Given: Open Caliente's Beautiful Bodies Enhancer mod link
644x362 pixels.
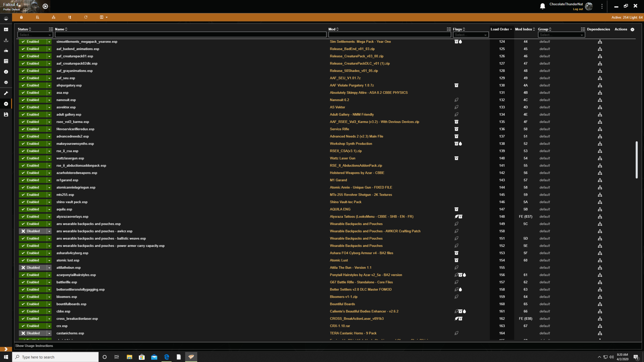Looking at the screenshot, I should (x=364, y=311).
